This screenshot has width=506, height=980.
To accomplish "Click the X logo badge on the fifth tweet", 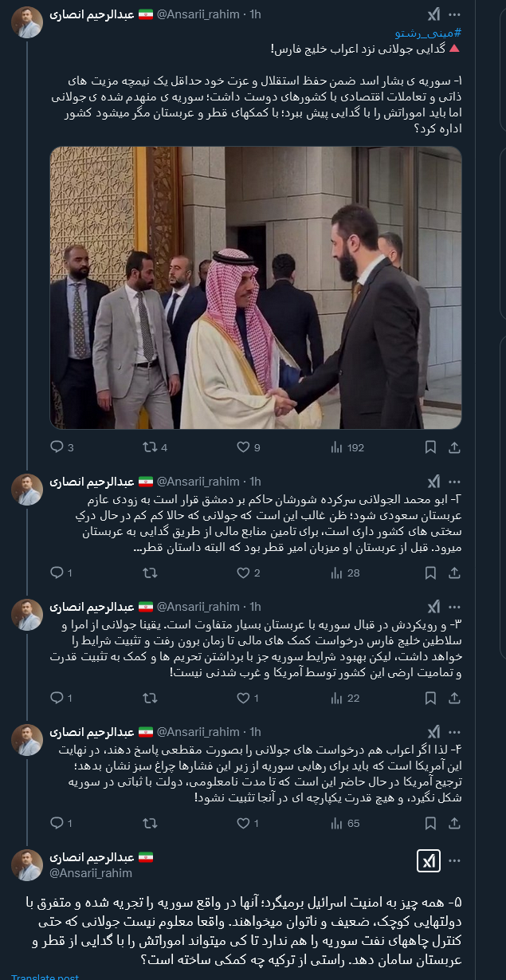I will 429,860.
